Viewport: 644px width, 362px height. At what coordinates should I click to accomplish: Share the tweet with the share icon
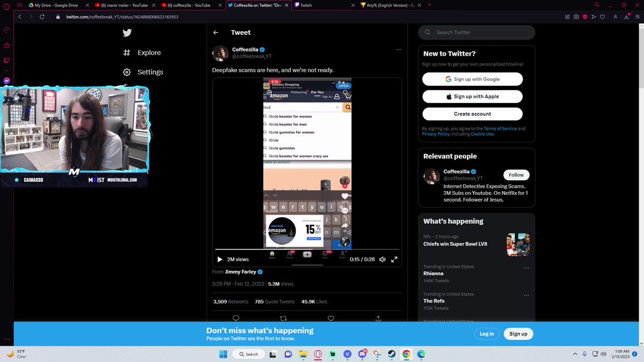point(378,318)
